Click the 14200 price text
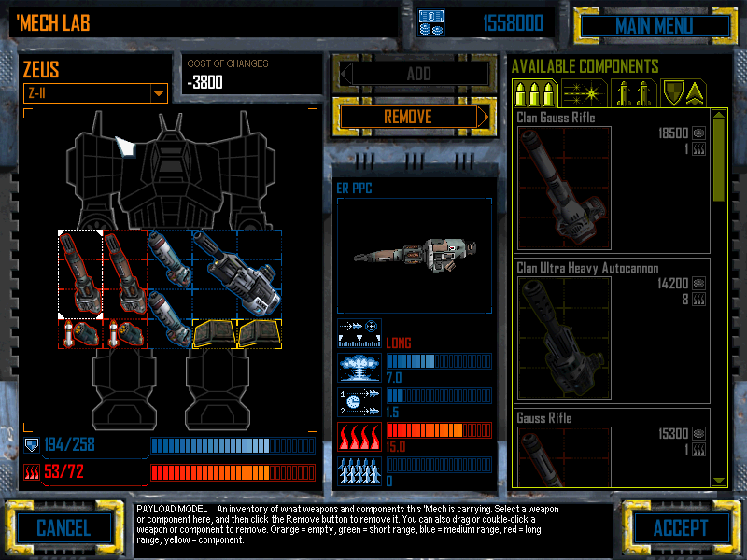The width and height of the screenshot is (747, 560). click(x=672, y=284)
